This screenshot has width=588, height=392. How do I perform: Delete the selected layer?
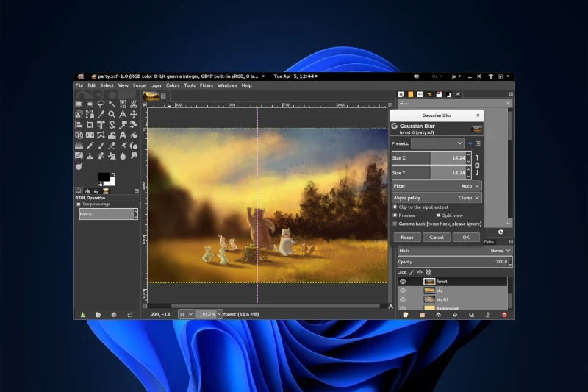[x=504, y=315]
